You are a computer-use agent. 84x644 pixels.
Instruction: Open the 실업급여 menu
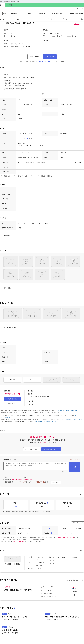(42, 13)
